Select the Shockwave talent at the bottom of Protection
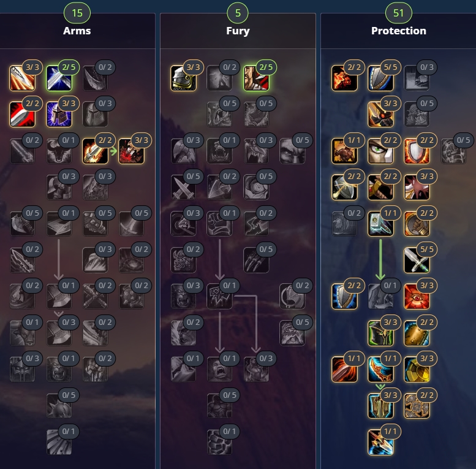Viewport: 476px width, 469px height. 380,443
